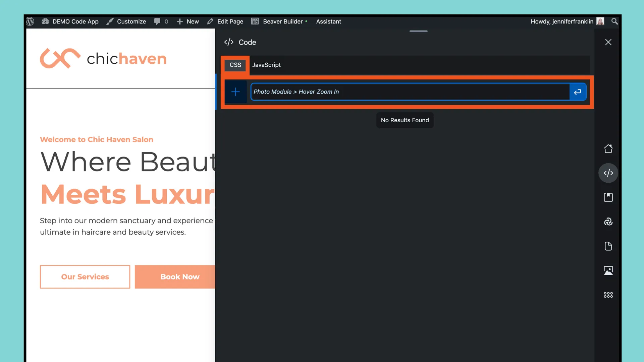Close the Code panel dialog
Viewport: 644px width, 362px height.
[x=608, y=42]
